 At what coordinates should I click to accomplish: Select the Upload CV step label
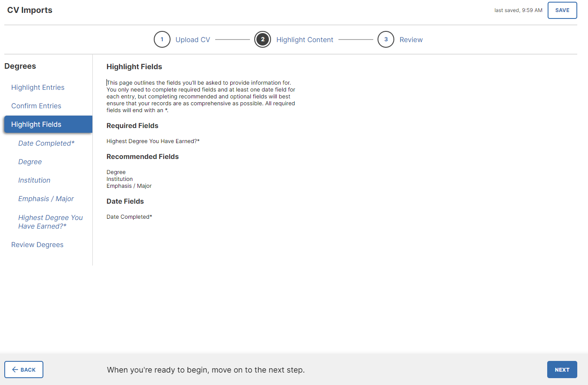[192, 39]
